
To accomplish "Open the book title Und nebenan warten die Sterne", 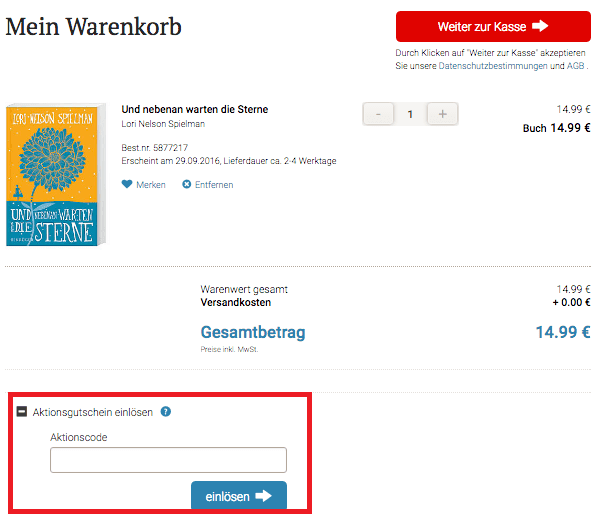I will click(195, 109).
